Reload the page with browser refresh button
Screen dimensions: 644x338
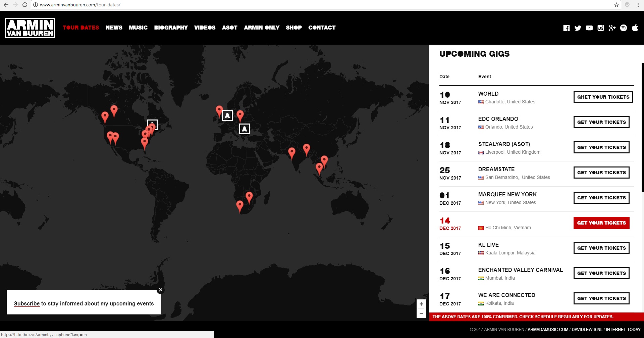pyautogui.click(x=25, y=5)
